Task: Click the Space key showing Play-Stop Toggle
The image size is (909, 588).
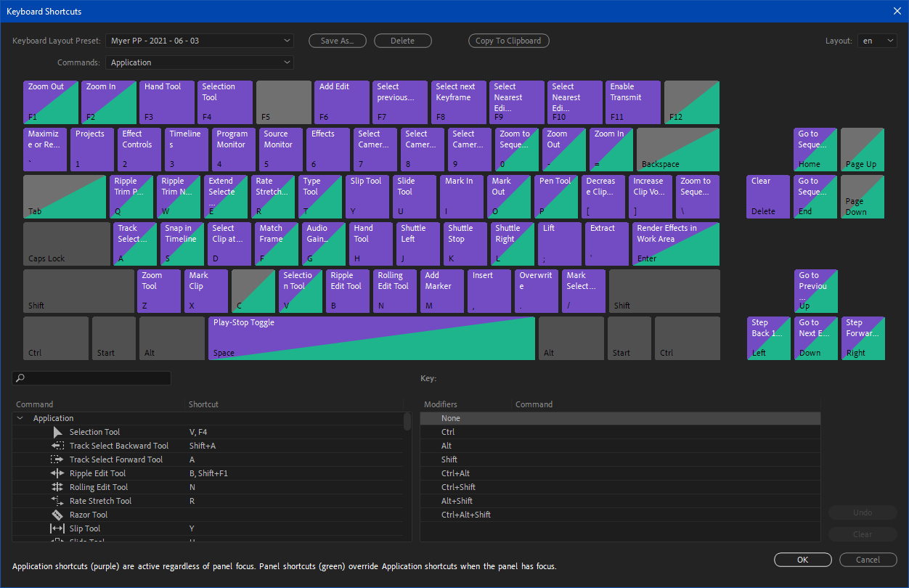Action: pyautogui.click(x=370, y=338)
